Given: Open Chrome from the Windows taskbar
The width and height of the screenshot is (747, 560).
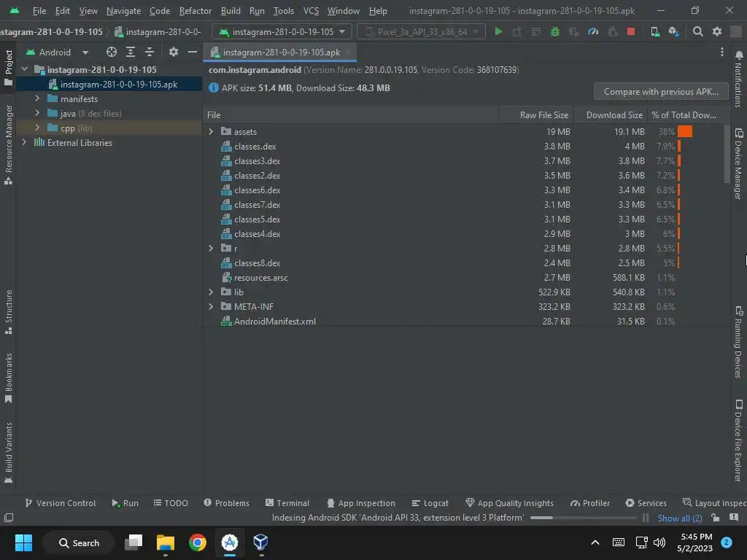Looking at the screenshot, I should (x=198, y=542).
